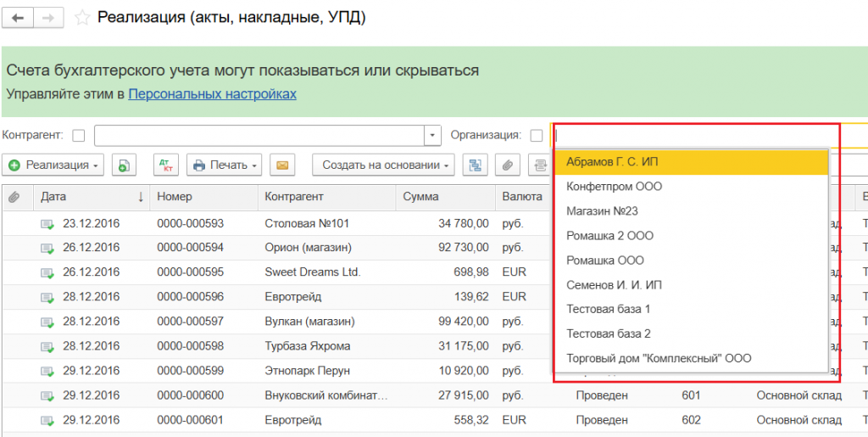Click the amount 34 780,00
This screenshot has height=437, width=868.
pos(464,224)
